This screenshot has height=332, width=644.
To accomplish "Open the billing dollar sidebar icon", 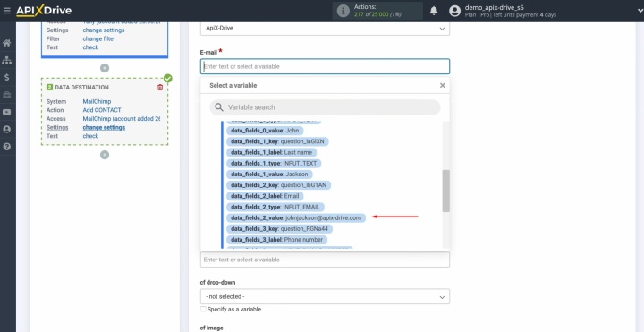I will click(6, 78).
